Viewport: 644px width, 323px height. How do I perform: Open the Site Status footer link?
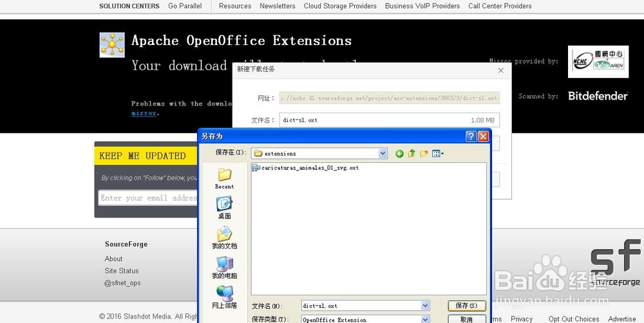(x=122, y=271)
